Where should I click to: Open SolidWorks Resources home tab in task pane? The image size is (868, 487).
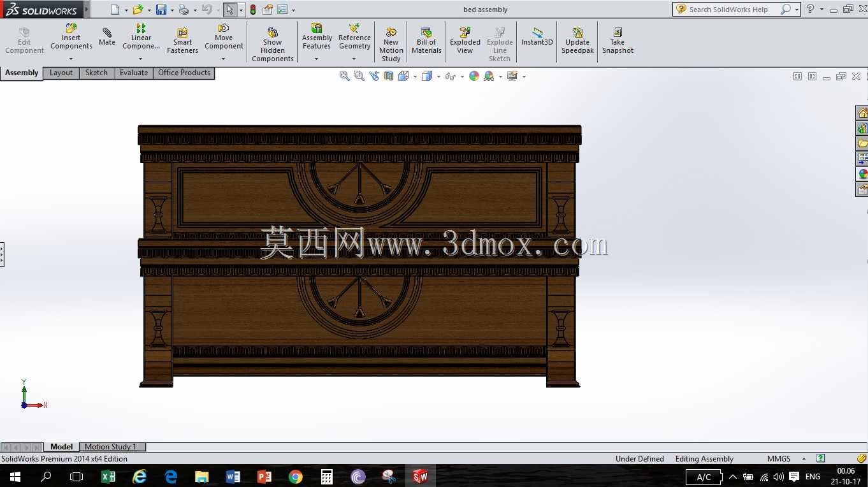862,113
